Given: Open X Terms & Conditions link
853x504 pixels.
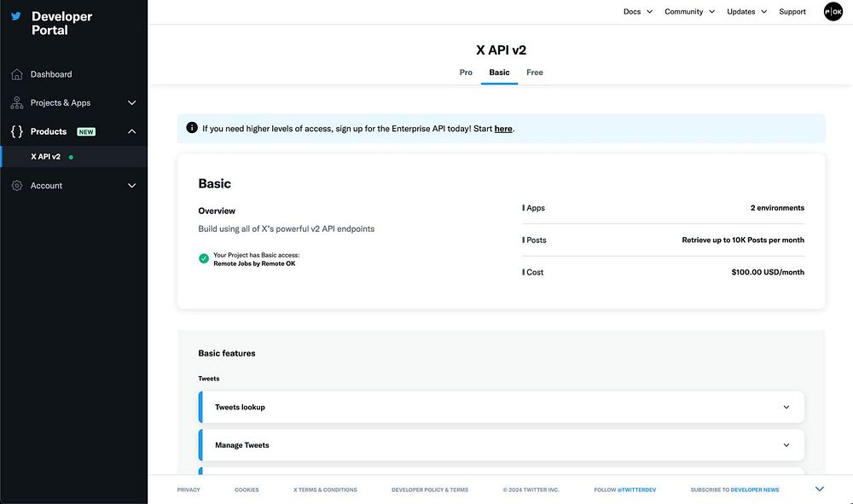Looking at the screenshot, I should [325, 490].
